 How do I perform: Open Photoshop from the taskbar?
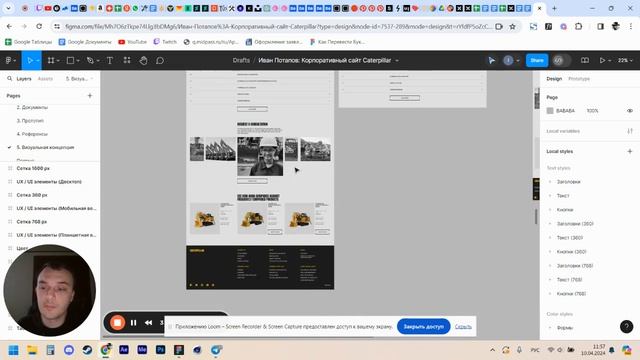coord(160,350)
